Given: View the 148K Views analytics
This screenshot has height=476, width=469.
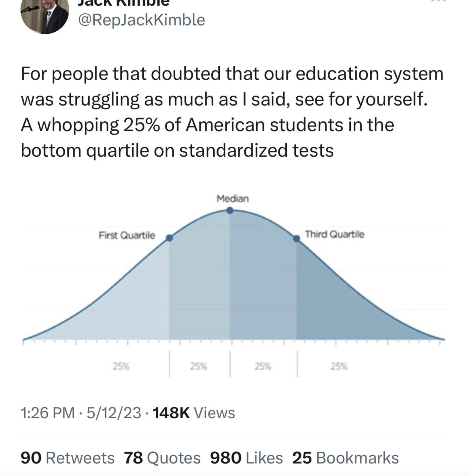Looking at the screenshot, I should click(194, 413).
